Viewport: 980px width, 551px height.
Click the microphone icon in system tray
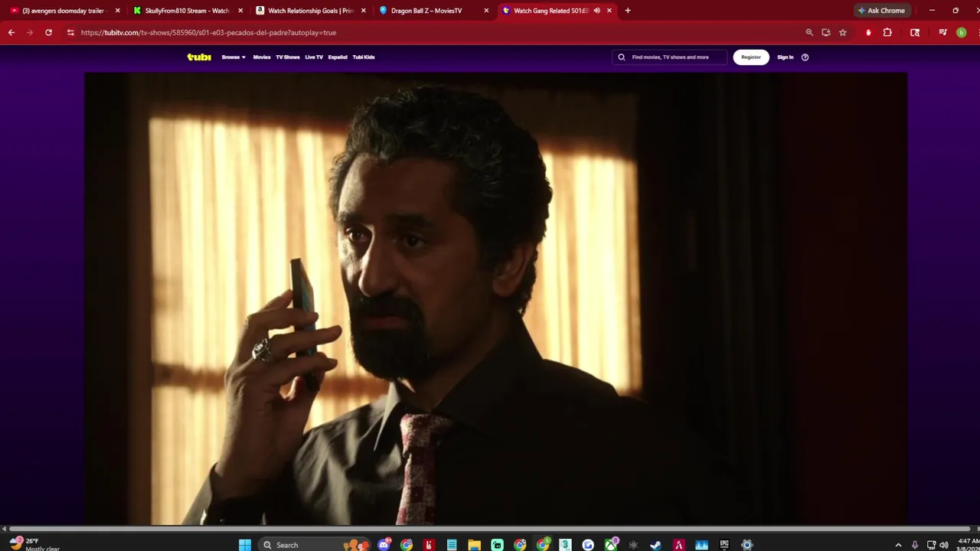(914, 545)
